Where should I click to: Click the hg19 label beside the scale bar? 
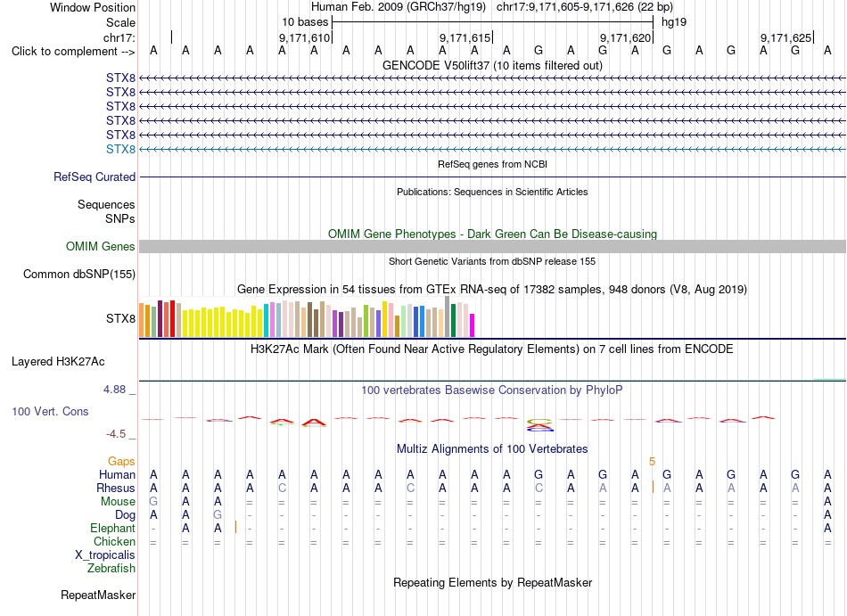(674, 22)
